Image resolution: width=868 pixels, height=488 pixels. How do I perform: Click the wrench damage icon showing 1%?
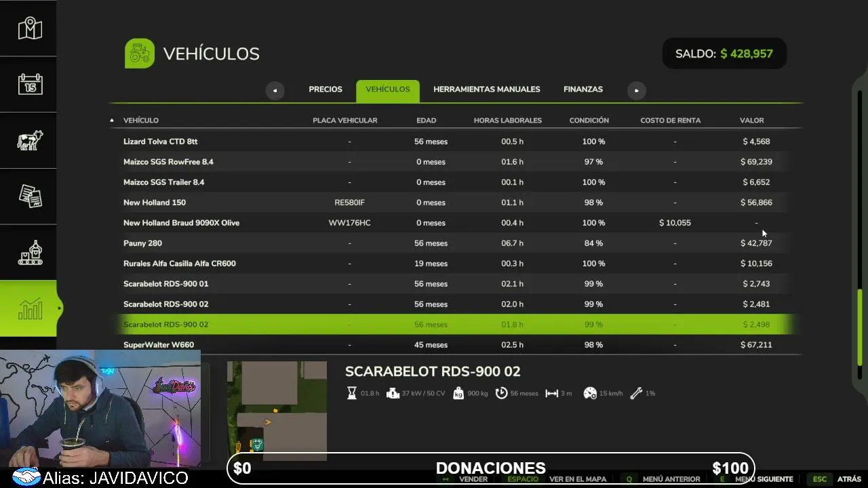[635, 393]
